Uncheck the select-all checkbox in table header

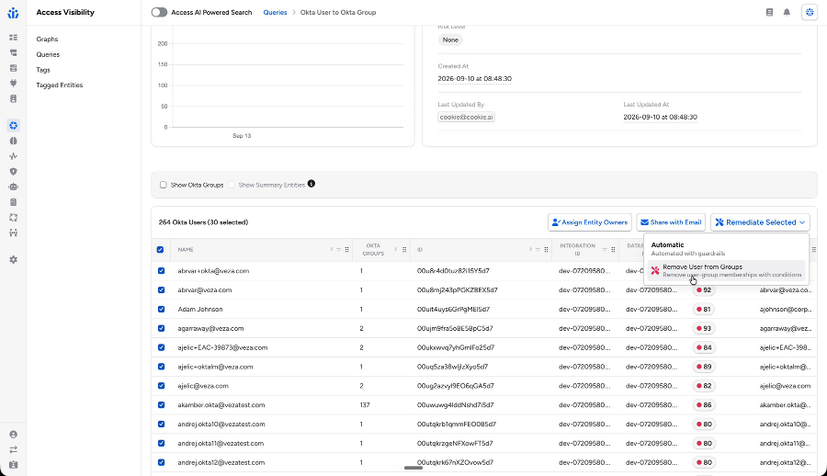160,250
